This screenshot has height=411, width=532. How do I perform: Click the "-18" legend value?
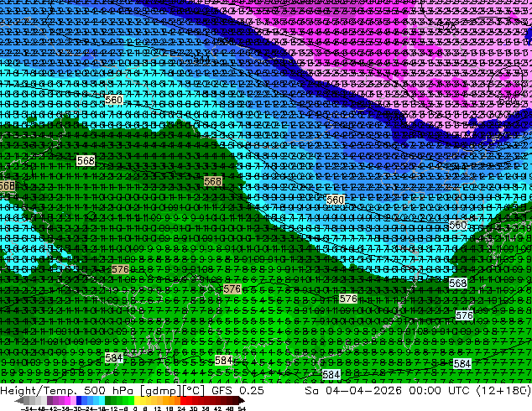[101, 409]
